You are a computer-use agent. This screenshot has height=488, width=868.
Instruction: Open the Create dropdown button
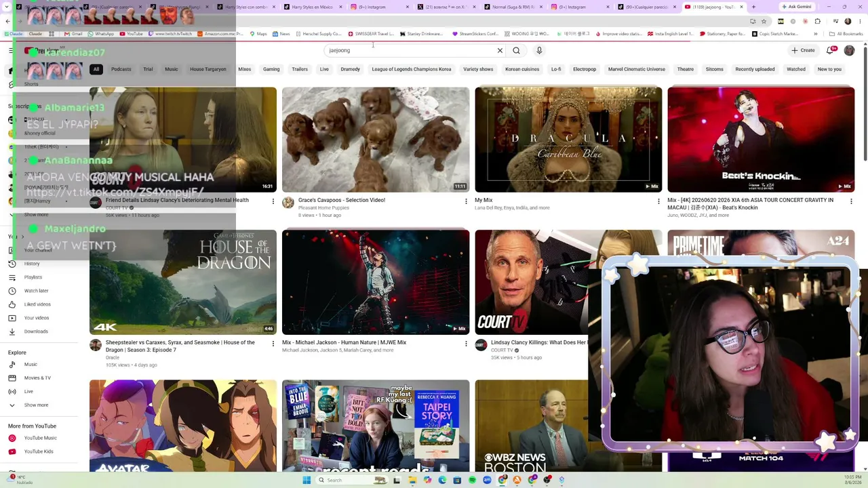[803, 50]
